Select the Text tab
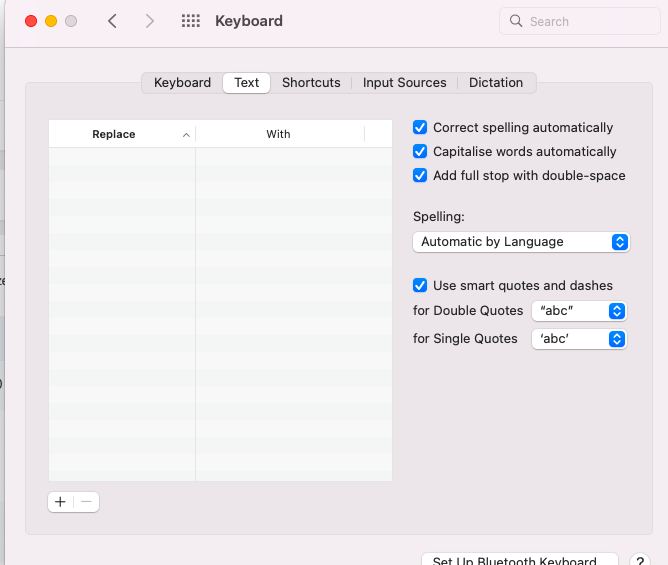Image resolution: width=668 pixels, height=565 pixels. tap(247, 82)
